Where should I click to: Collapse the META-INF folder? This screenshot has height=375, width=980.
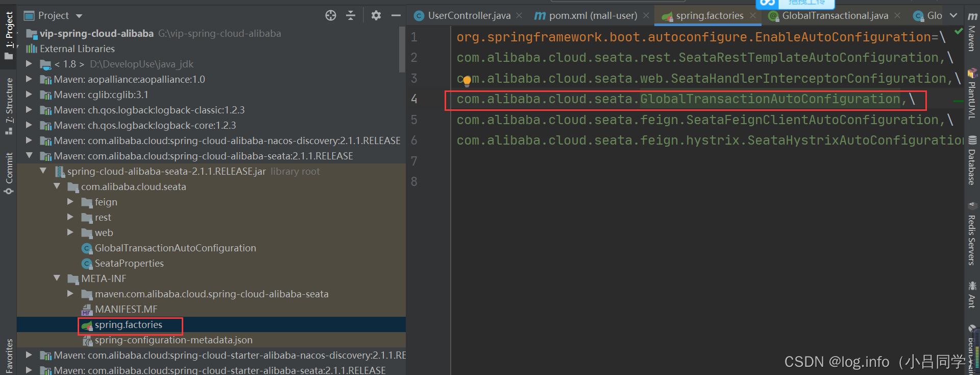57,278
